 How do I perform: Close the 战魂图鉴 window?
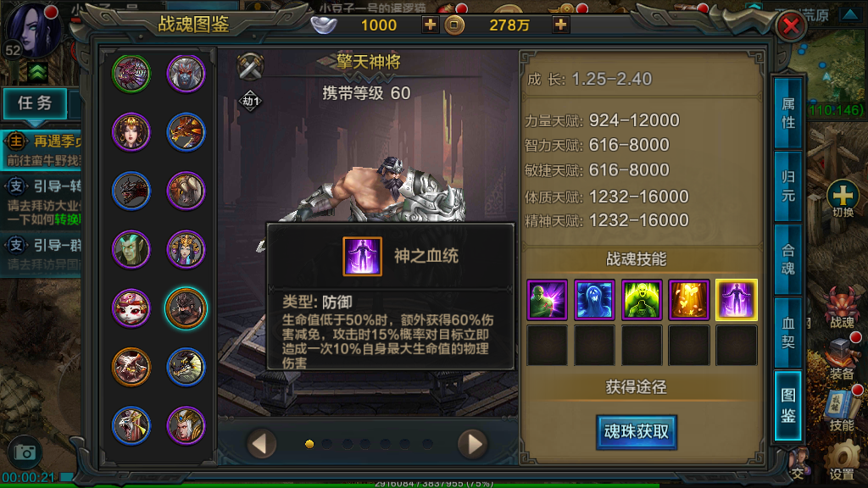791,25
